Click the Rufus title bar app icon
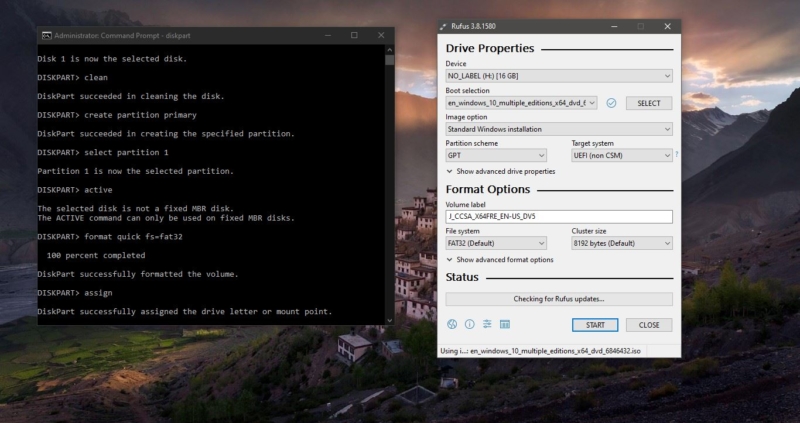This screenshot has height=423, width=800. pyautogui.click(x=445, y=27)
